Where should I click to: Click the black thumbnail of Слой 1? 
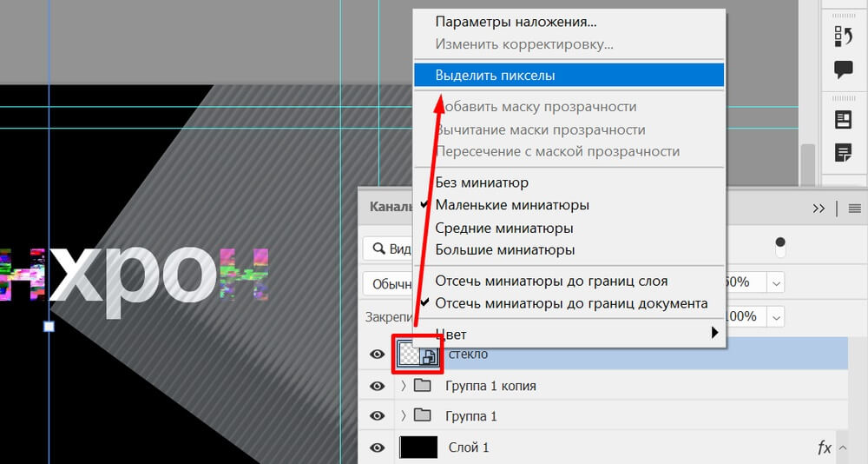click(x=418, y=447)
